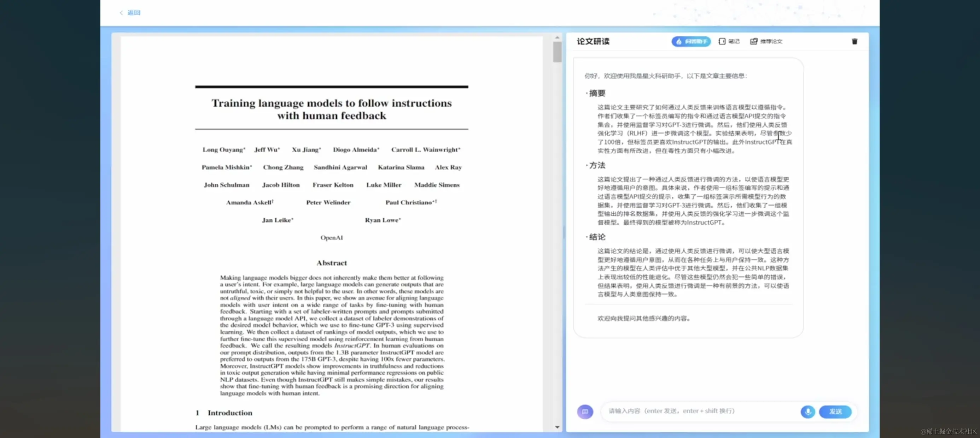This screenshot has height=438, width=980.
Task: Switch to the 笔记 notes tab
Action: point(733,41)
